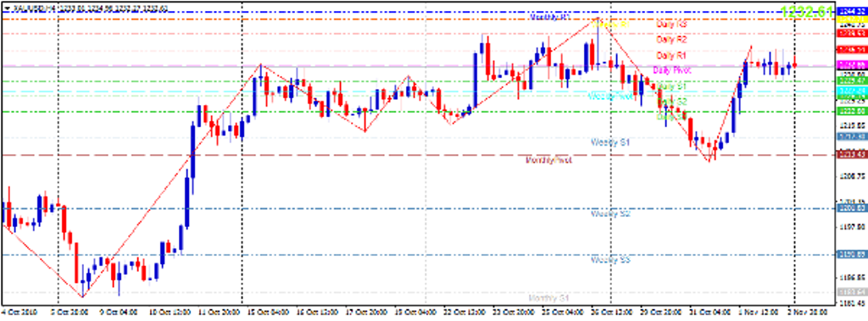Select the brown Monthly Pivot label

tap(549, 160)
